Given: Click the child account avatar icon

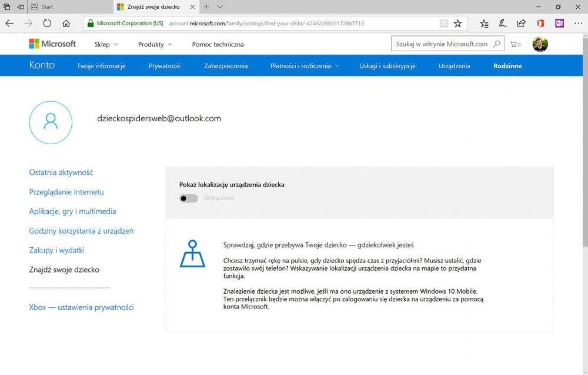Looking at the screenshot, I should click(x=51, y=122).
